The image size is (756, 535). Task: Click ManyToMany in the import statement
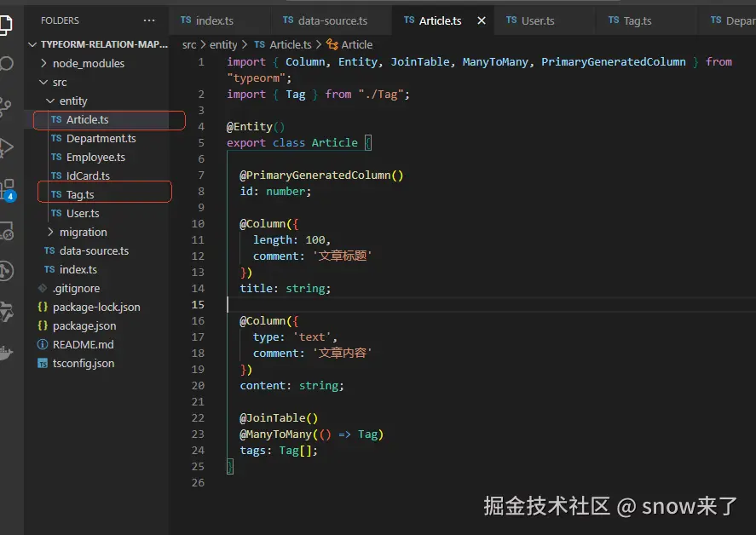[x=495, y=61]
